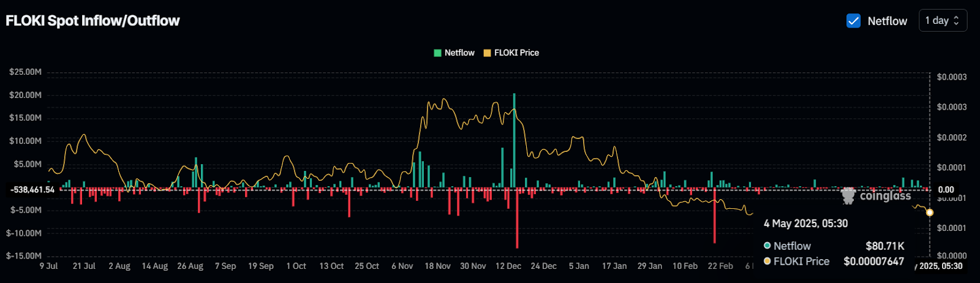Click the $20.00M y-axis label
The height and width of the screenshot is (283, 980).
coord(26,95)
